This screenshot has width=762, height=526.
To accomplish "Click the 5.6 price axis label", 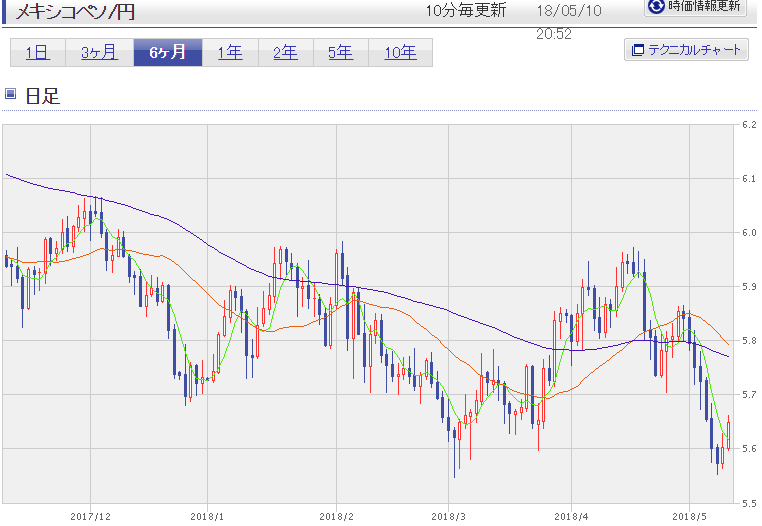I will 749,449.
